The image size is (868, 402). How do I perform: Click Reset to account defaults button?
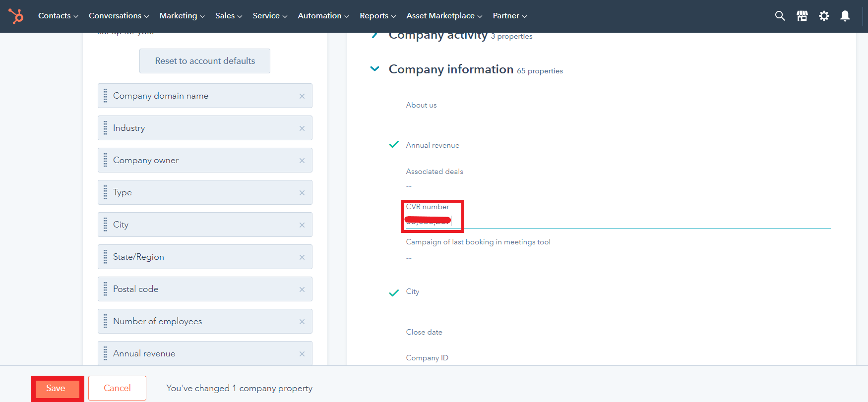pyautogui.click(x=205, y=61)
